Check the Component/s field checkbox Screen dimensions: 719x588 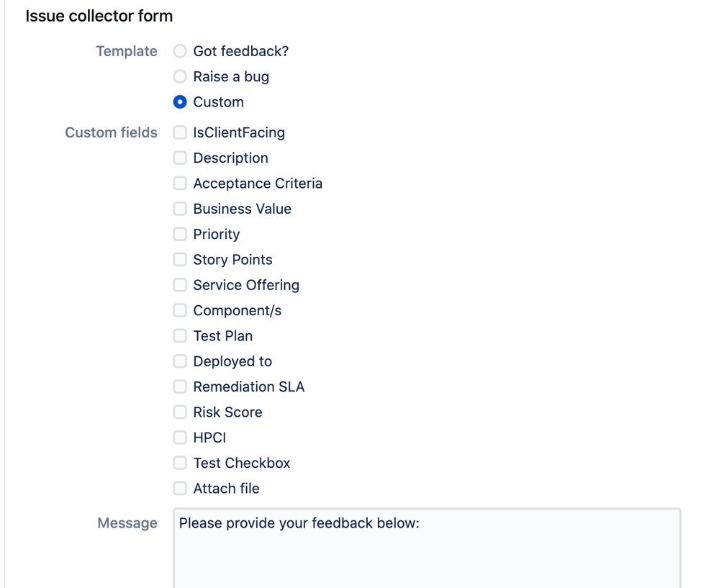coord(180,310)
